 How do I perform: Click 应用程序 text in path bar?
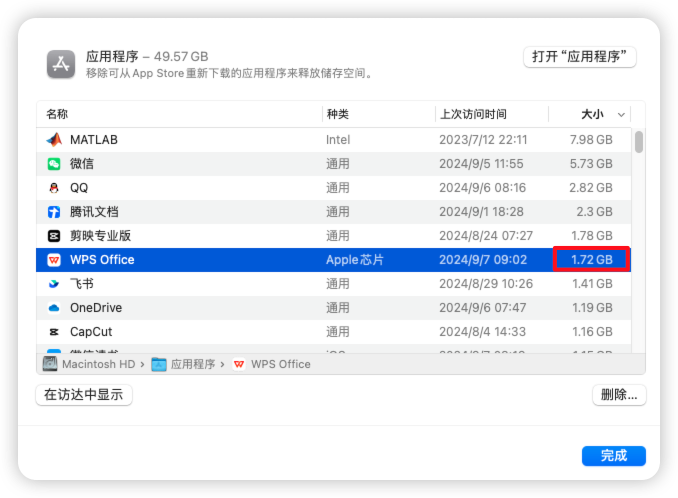click(x=193, y=364)
